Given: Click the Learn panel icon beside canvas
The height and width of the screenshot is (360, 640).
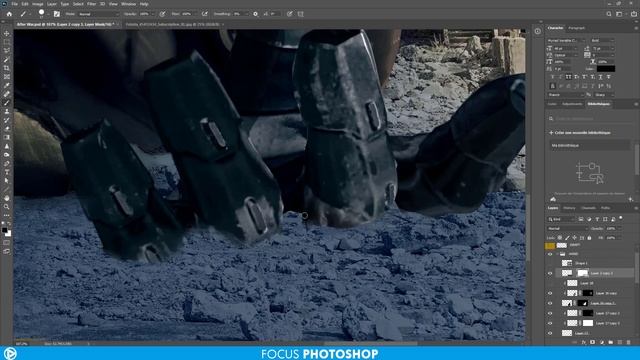Looking at the screenshot, I should tap(538, 31).
